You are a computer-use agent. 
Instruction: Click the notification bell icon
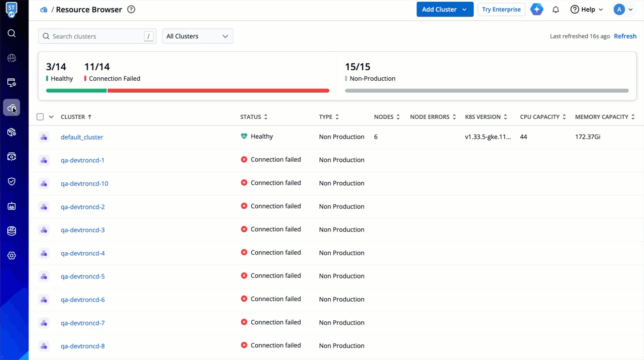tap(556, 9)
